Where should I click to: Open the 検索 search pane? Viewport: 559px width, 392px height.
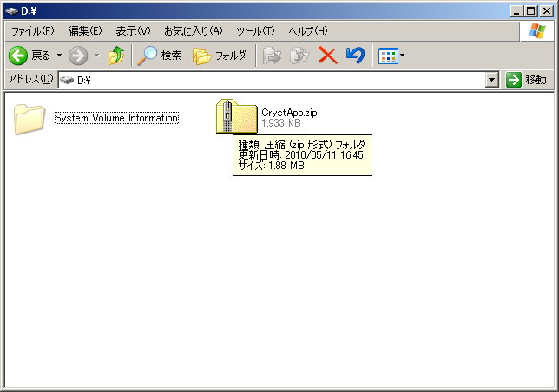[160, 56]
